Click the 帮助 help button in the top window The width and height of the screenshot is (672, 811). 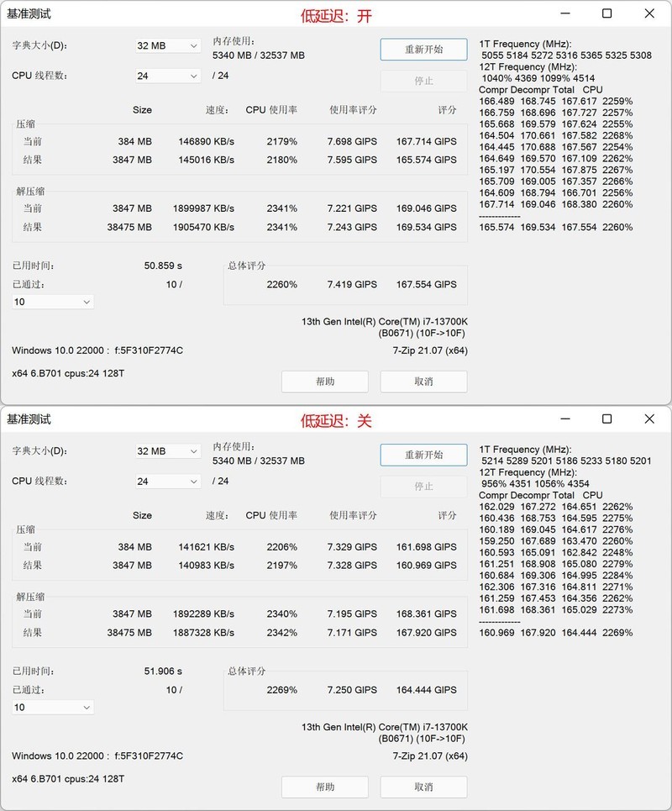click(x=325, y=381)
